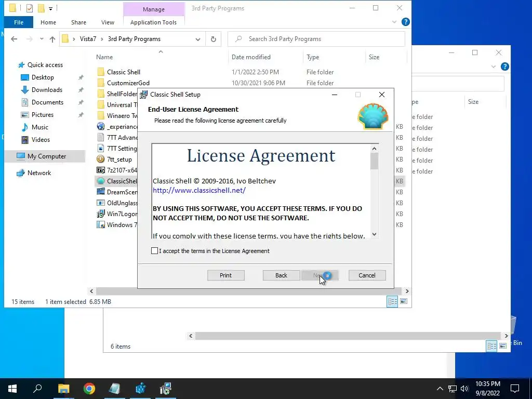
Task: Select the ClassicShell installer file icon
Action: pos(100,181)
